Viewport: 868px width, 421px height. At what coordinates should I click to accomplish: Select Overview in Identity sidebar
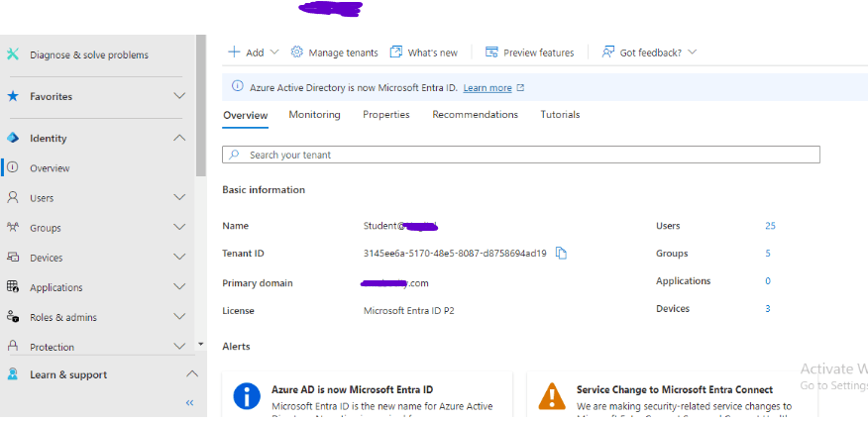pos(50,168)
